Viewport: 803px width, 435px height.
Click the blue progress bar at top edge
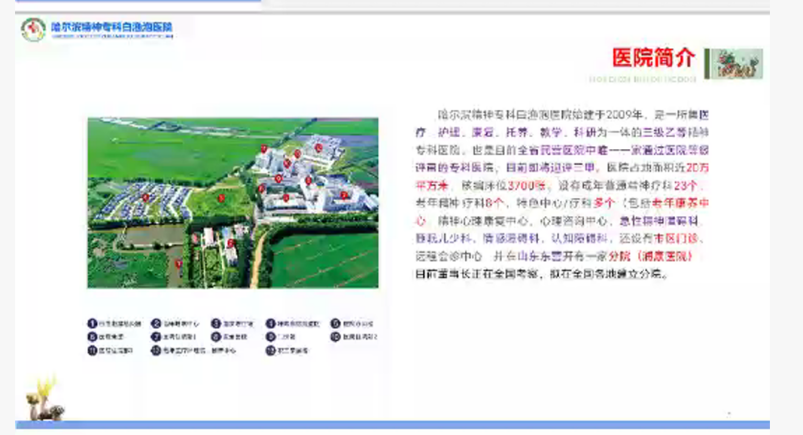click(x=132, y=1)
